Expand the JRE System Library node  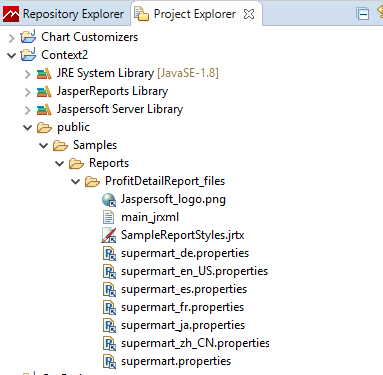(28, 74)
